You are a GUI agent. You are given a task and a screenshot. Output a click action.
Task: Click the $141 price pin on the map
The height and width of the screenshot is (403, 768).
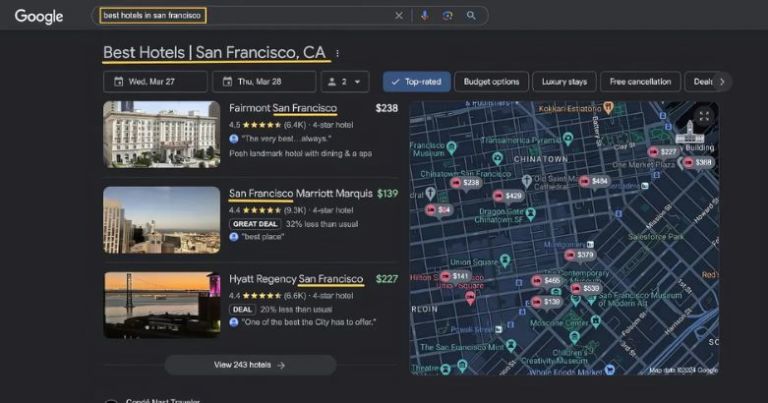(x=456, y=276)
